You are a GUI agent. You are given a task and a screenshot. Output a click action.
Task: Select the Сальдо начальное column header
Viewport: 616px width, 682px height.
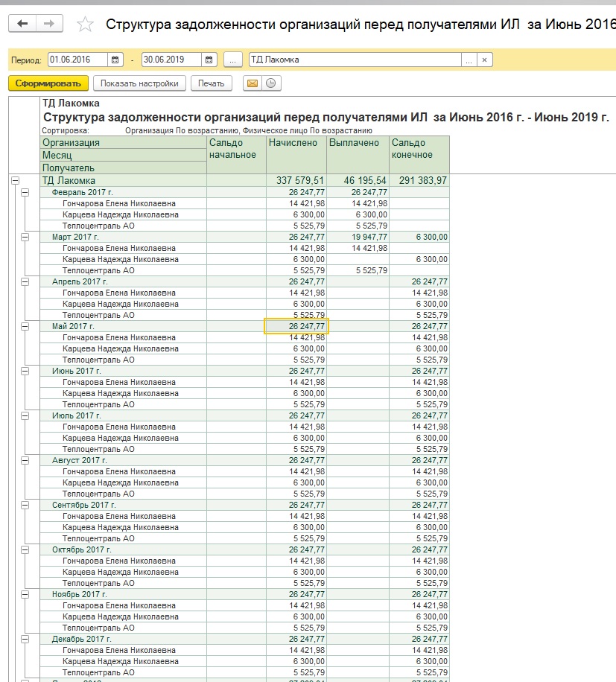[x=236, y=155]
